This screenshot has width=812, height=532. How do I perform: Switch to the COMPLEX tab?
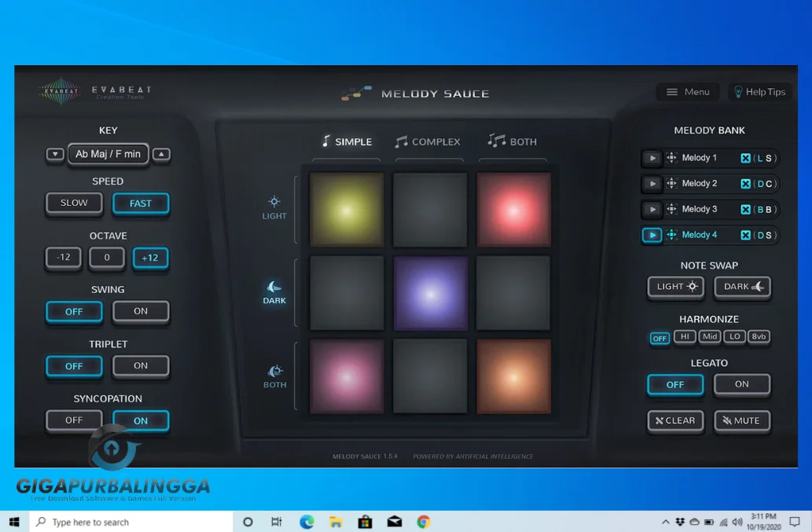(x=428, y=141)
